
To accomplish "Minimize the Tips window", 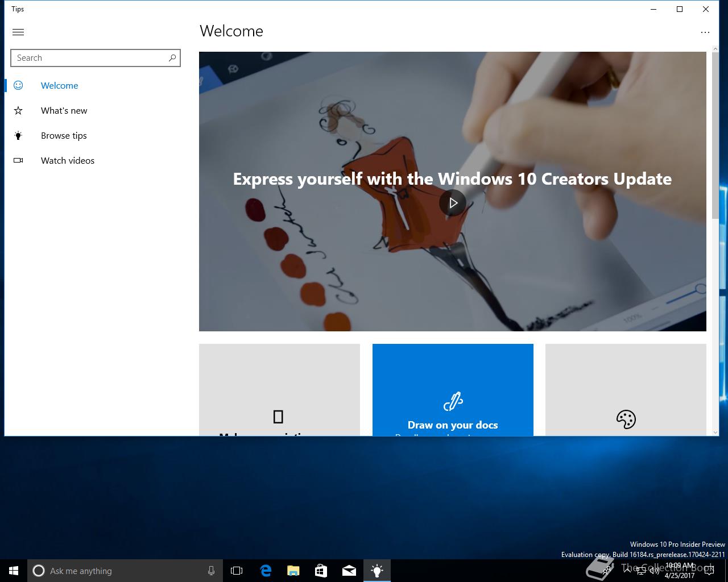I will tap(653, 9).
